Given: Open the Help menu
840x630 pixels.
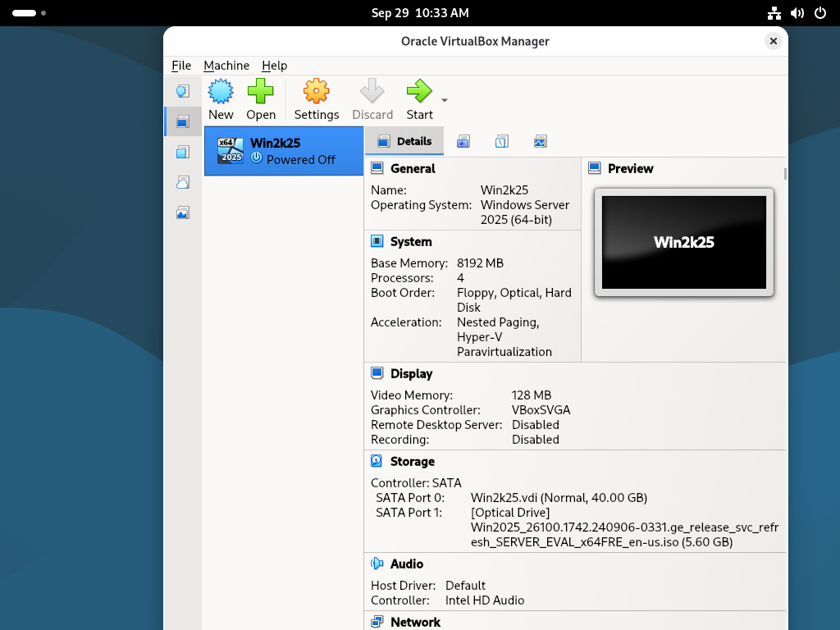Looking at the screenshot, I should tap(275, 66).
